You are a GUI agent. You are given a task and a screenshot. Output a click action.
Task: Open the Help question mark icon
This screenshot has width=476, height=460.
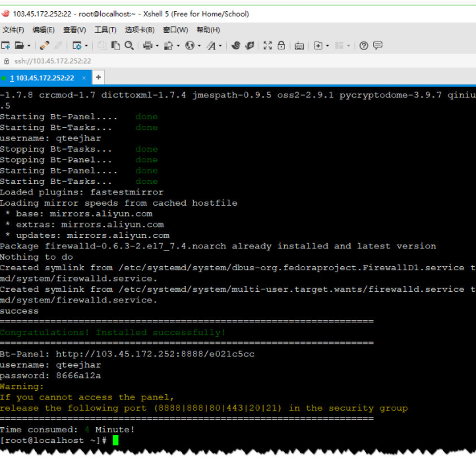click(x=363, y=45)
